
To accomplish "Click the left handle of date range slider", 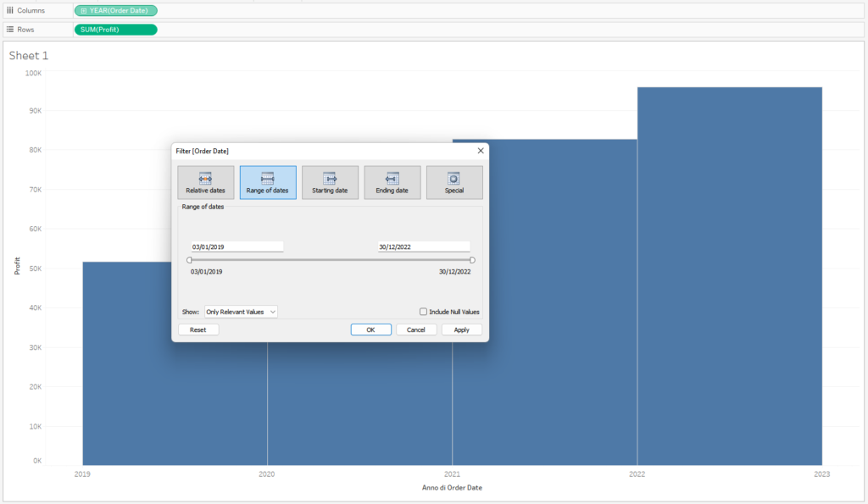I will 189,260.
